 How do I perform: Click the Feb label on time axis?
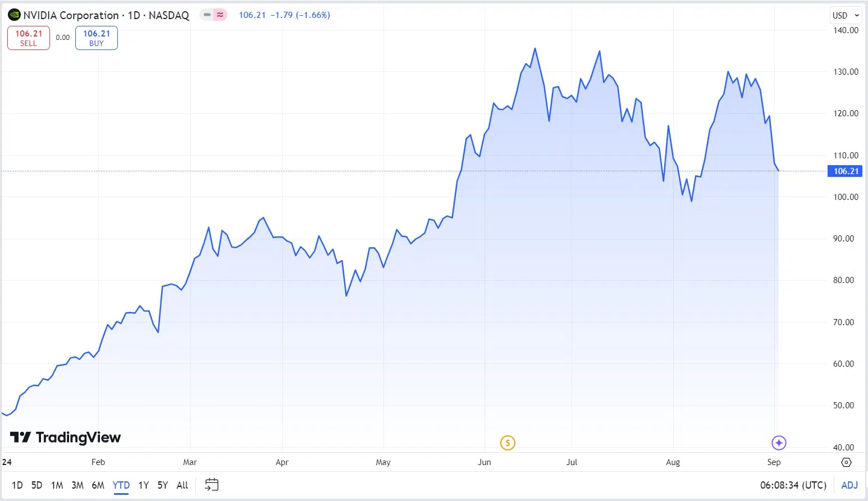[98, 462]
